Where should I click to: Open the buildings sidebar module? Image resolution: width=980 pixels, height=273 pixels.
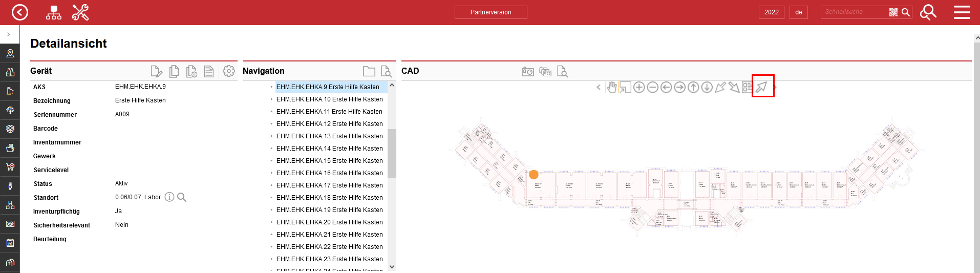pyautogui.click(x=10, y=72)
